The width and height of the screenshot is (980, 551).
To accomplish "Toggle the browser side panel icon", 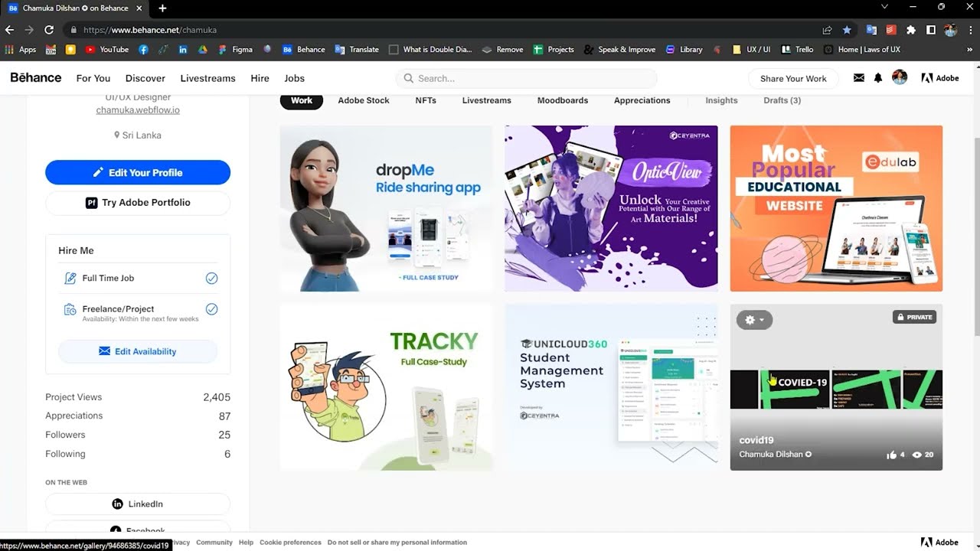I will [931, 30].
